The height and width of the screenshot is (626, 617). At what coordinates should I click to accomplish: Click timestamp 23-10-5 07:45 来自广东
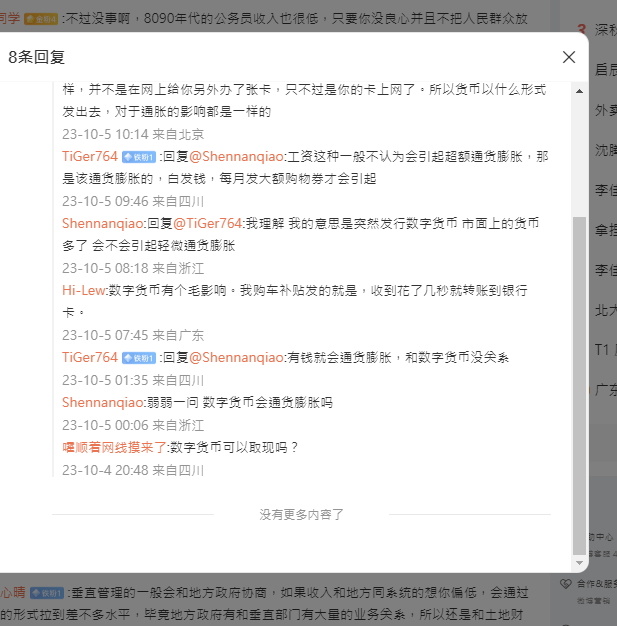click(x=133, y=335)
